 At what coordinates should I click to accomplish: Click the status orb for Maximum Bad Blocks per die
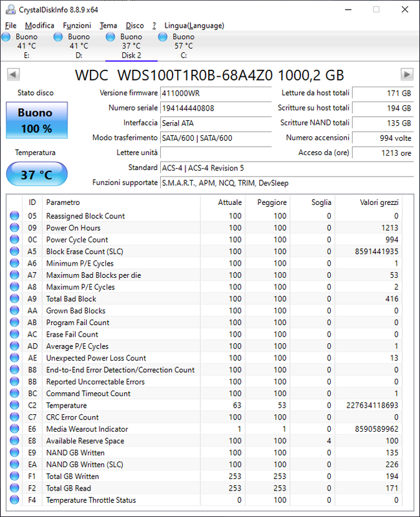[x=14, y=275]
